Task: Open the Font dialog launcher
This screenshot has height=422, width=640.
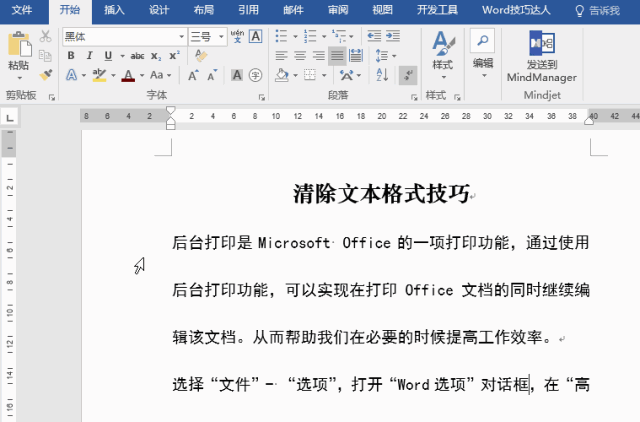Action: tap(262, 97)
